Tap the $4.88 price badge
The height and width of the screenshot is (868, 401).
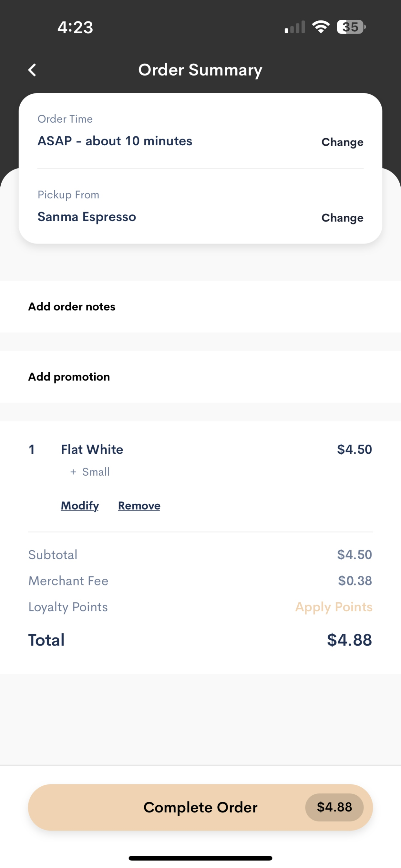click(x=334, y=807)
